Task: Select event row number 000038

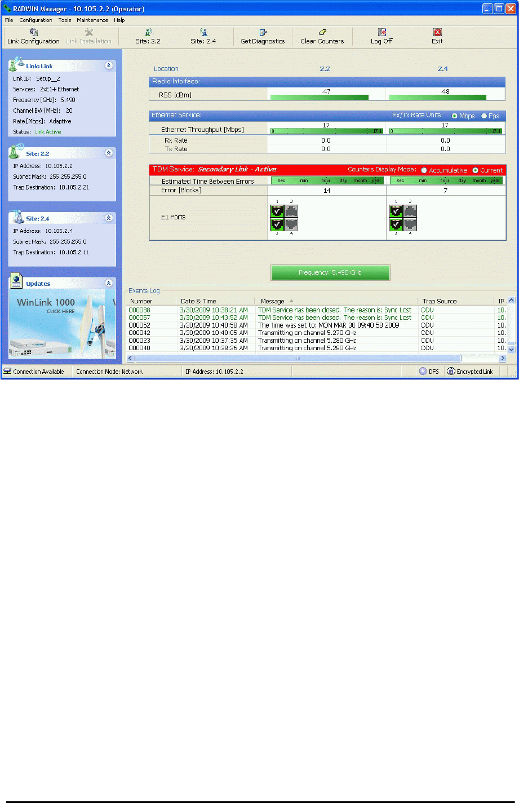Action: (x=317, y=310)
